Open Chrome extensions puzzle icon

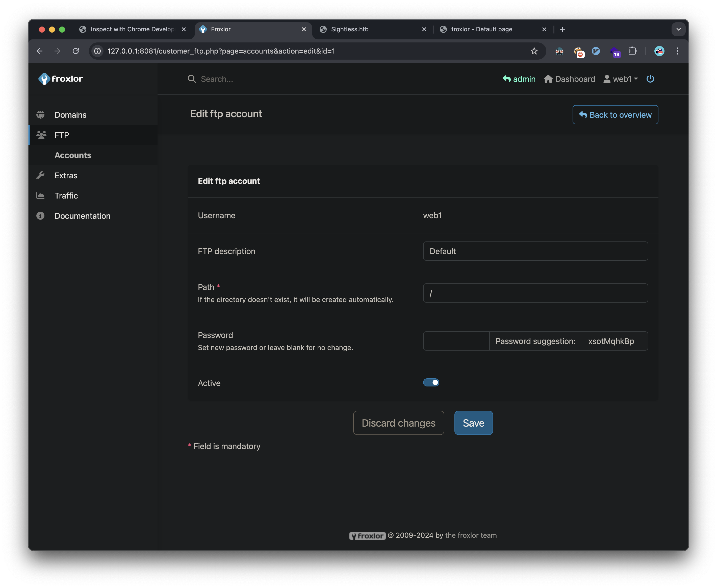(632, 51)
